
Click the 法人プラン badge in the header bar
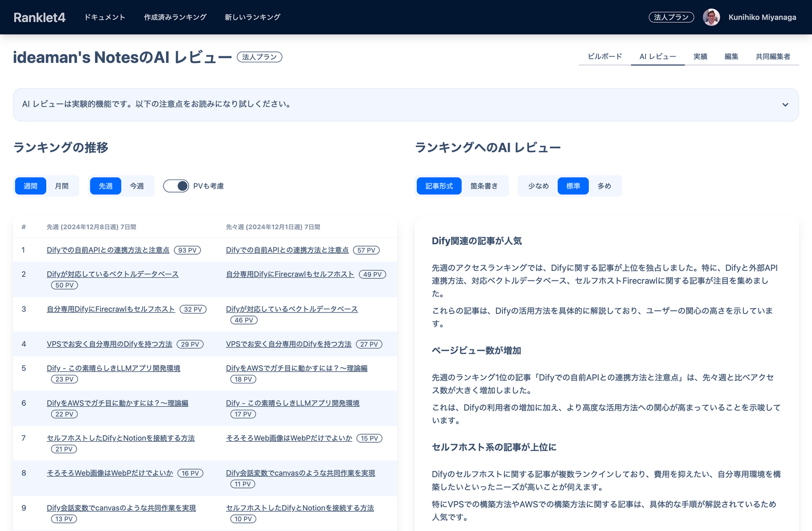click(x=671, y=17)
